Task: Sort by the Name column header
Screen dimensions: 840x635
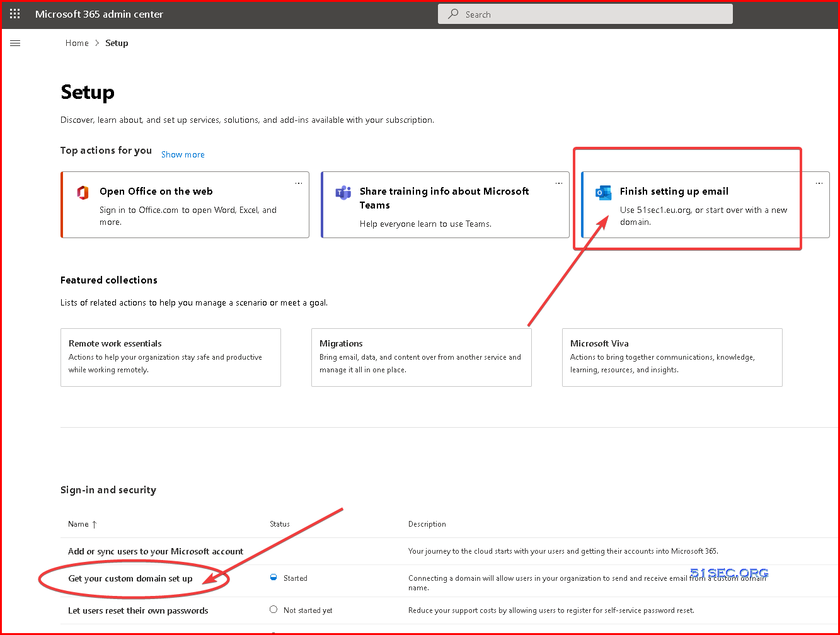Action: [83, 524]
